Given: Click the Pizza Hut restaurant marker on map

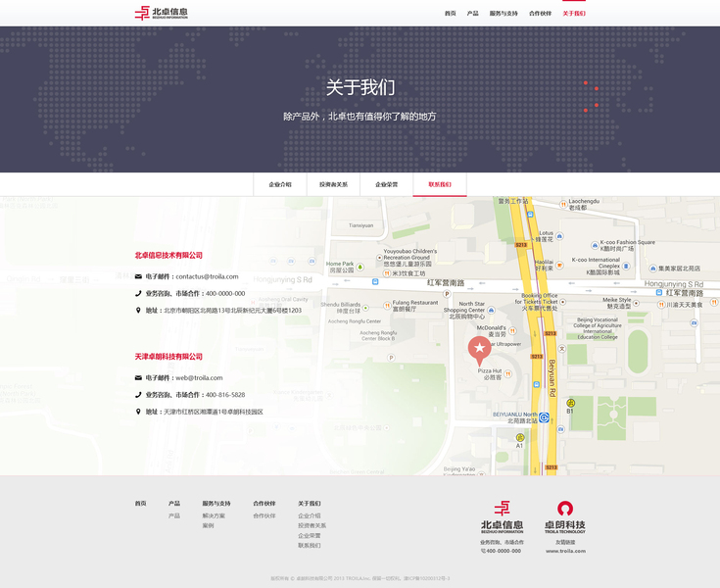Looking at the screenshot, I should pyautogui.click(x=507, y=374).
